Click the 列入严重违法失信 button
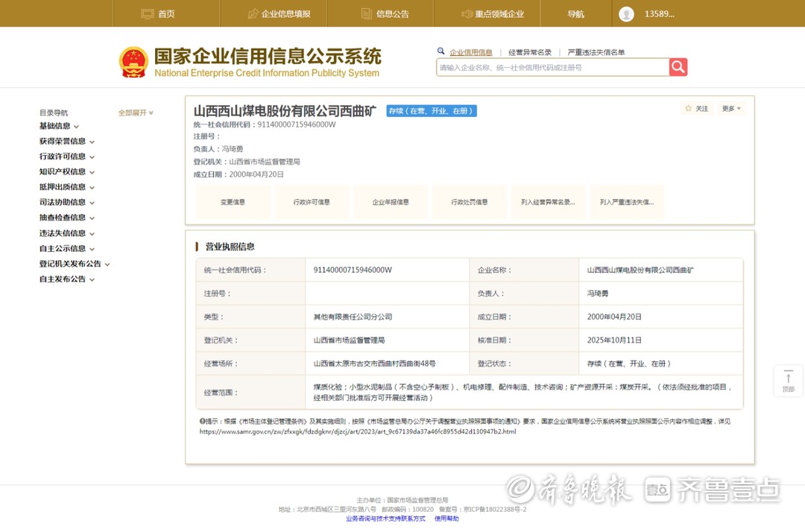 tap(627, 202)
